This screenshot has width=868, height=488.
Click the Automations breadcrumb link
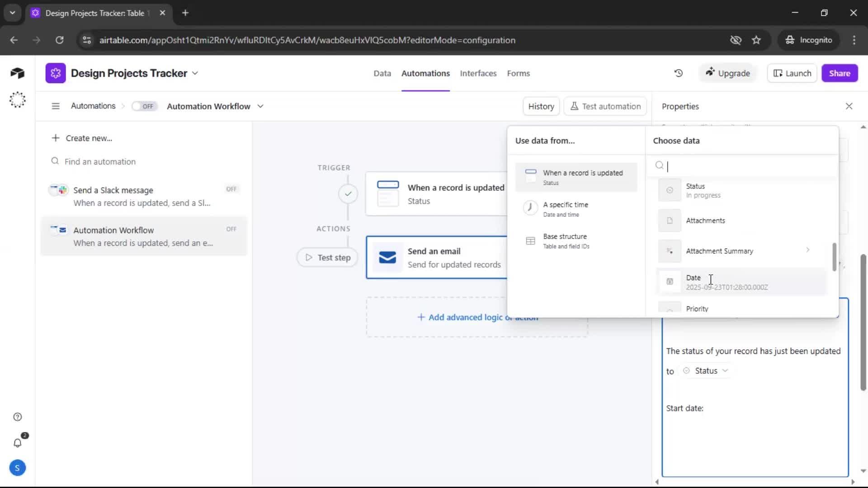click(93, 106)
